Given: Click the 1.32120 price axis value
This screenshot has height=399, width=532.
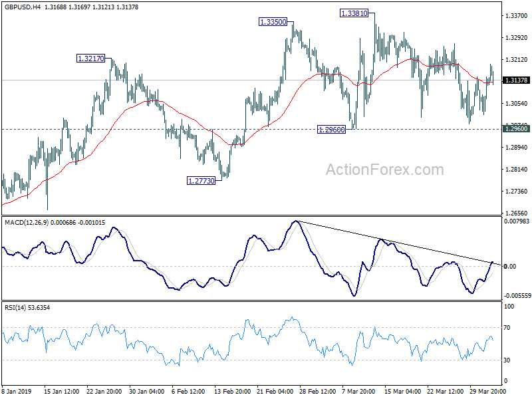Looking at the screenshot, I should tap(517, 60).
